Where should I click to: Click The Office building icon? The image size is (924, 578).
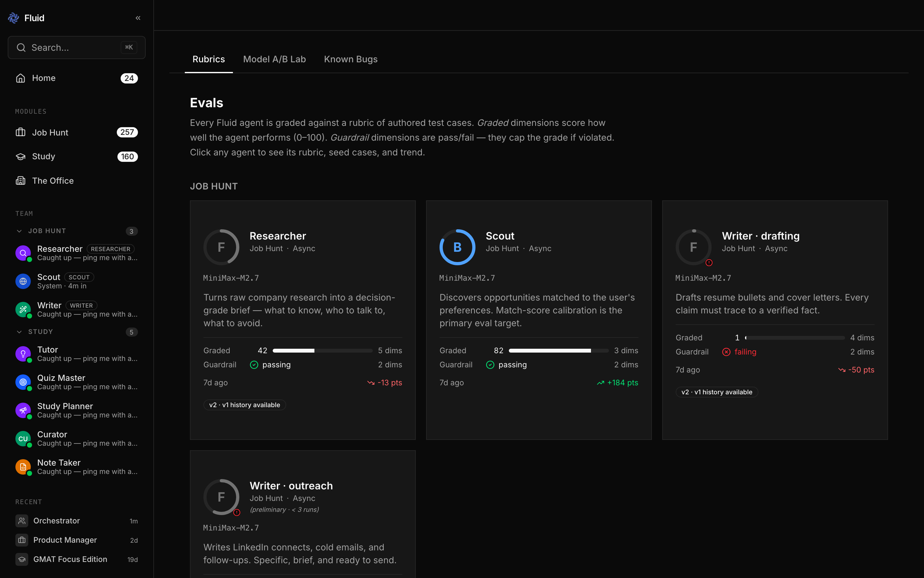(21, 180)
